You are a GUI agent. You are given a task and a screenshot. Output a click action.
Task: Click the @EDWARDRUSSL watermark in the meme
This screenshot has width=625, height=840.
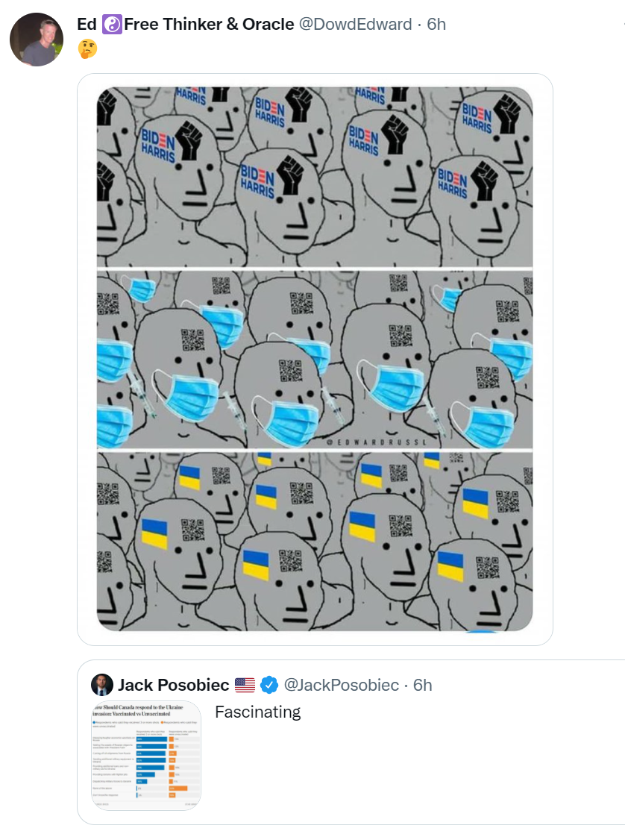coord(377,442)
